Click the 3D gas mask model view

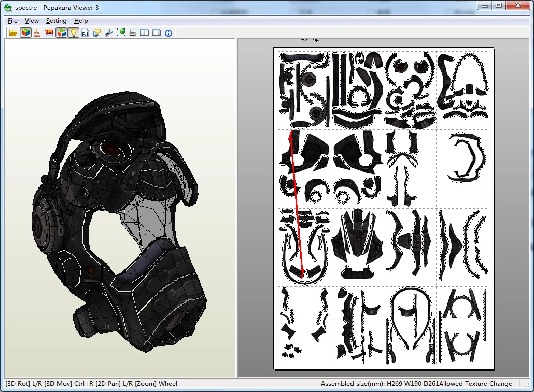(x=119, y=221)
